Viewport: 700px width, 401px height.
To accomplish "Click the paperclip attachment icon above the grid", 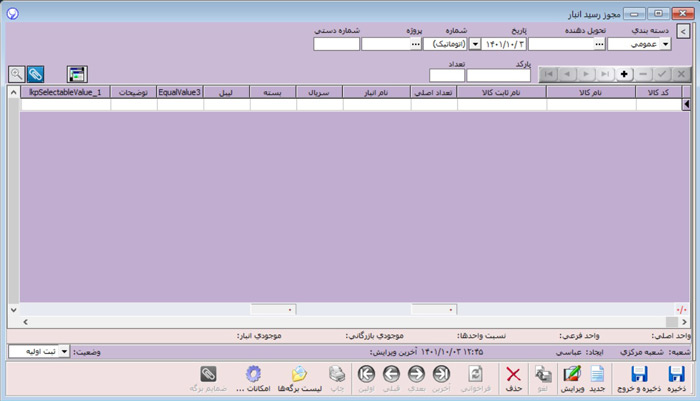I will [36, 74].
